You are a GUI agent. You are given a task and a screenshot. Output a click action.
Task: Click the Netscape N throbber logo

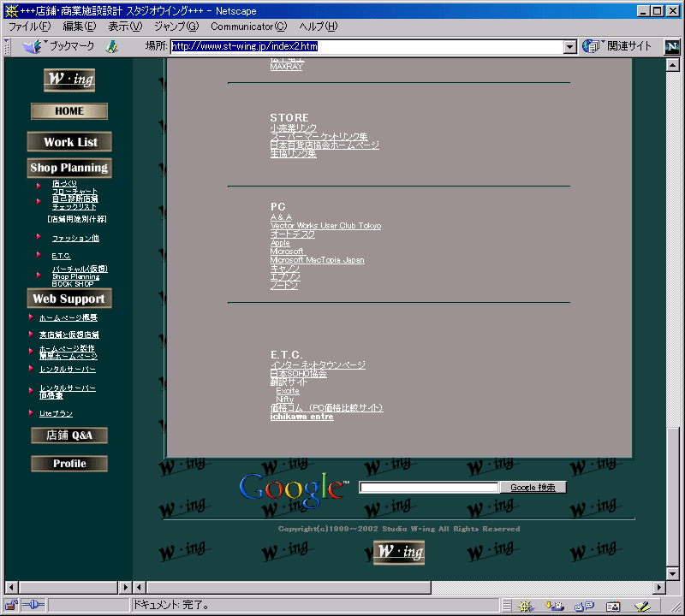[x=671, y=46]
